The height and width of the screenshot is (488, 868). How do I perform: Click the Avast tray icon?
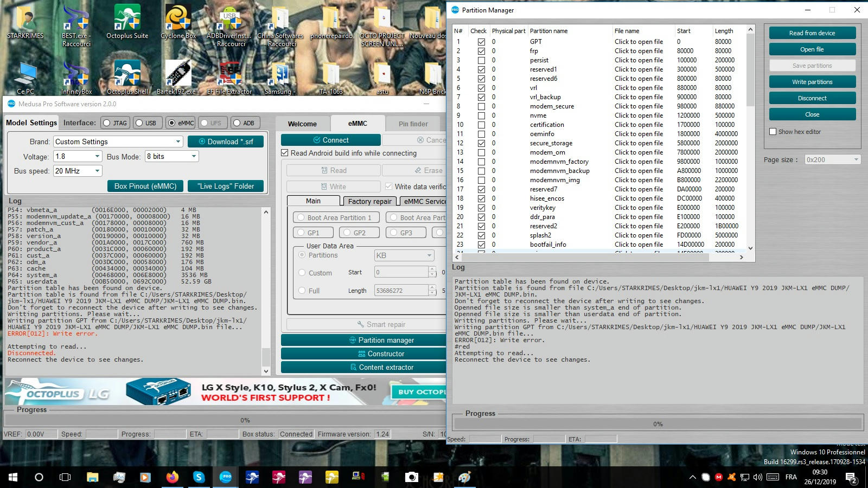pos(731,477)
